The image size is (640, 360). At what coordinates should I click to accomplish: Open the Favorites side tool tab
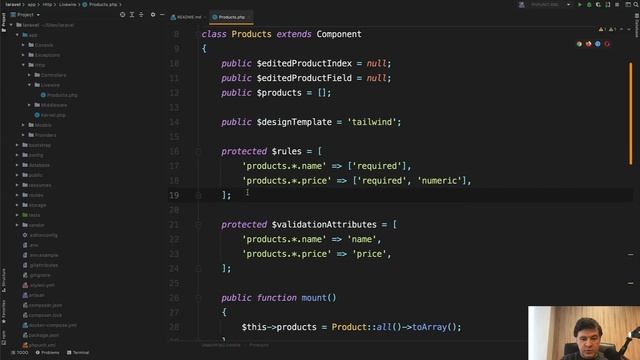(4, 312)
